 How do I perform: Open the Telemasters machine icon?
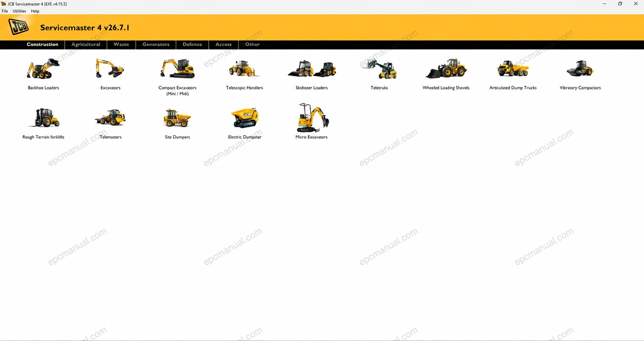110,118
